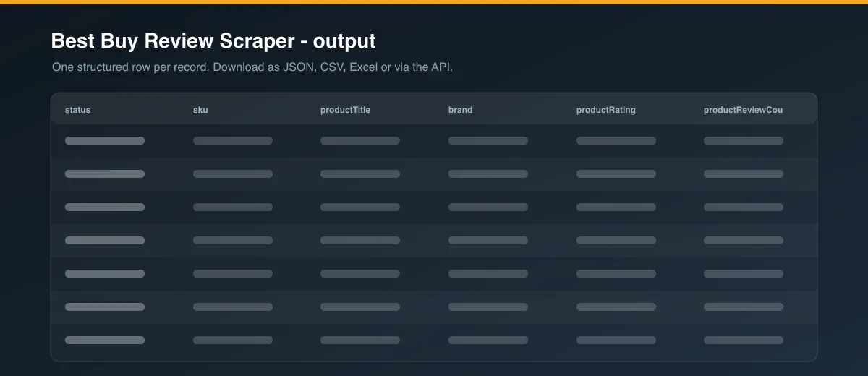Screen dimensions: 868x376
Task: Select the productTitle column header
Action: point(346,110)
